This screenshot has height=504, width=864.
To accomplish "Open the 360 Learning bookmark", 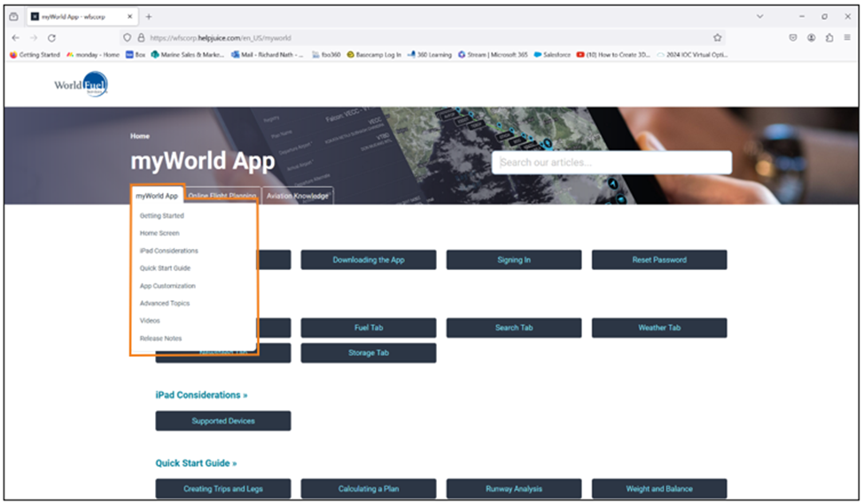I will [x=430, y=55].
